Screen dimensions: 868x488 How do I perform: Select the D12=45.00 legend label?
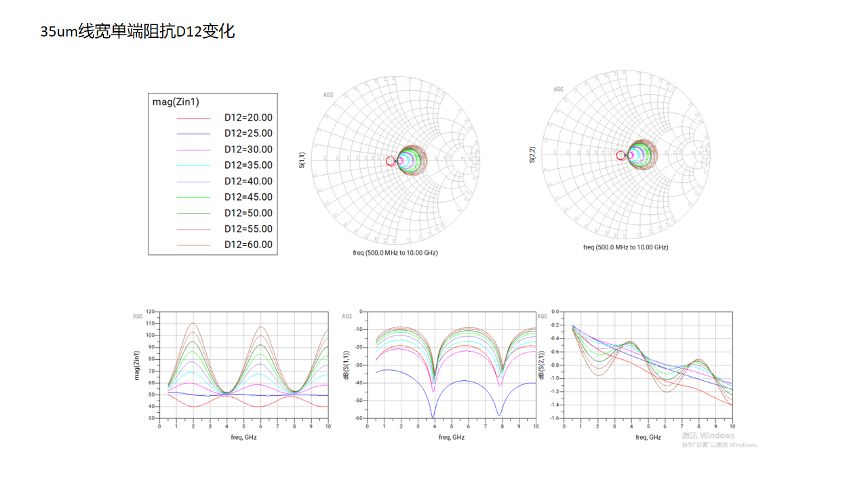(248, 197)
